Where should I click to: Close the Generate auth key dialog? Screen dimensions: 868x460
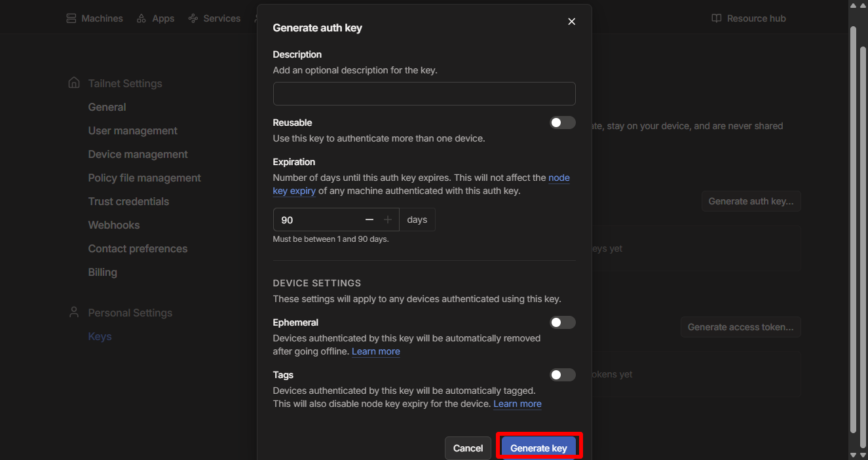pyautogui.click(x=571, y=22)
